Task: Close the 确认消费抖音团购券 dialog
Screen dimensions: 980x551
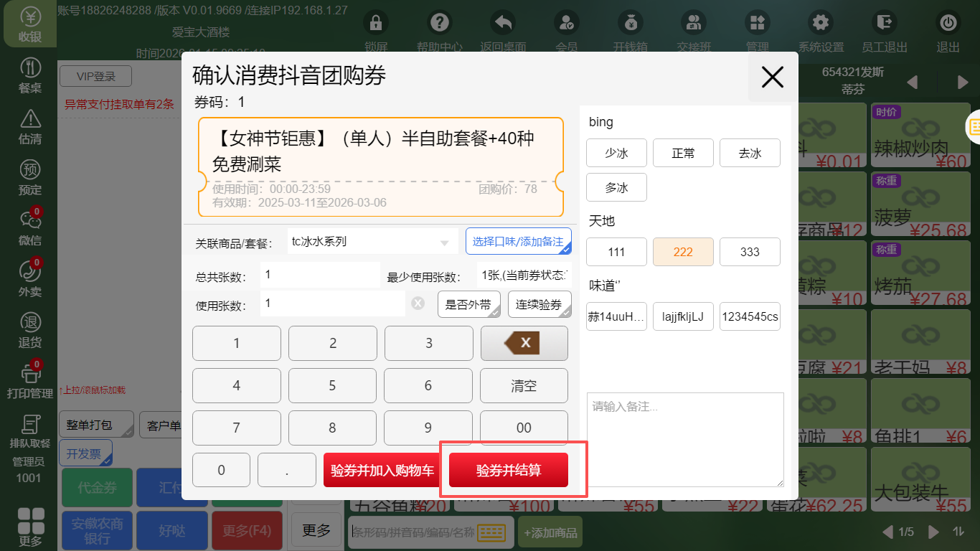Action: pos(772,77)
